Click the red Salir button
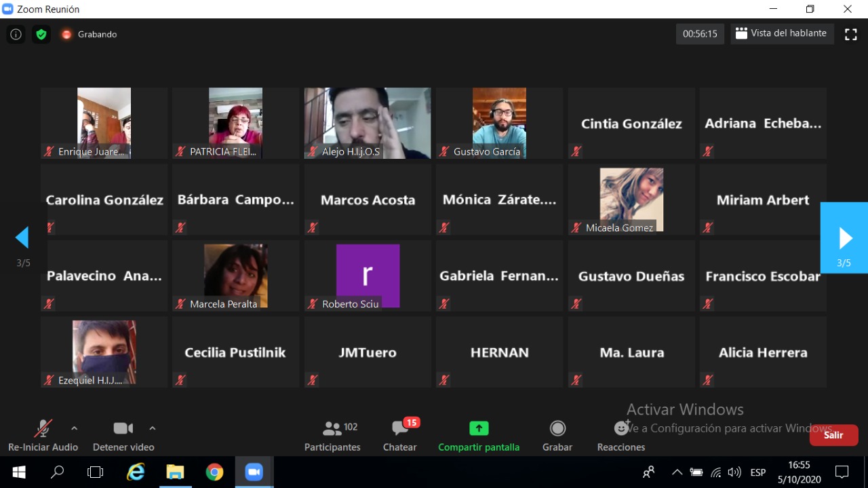Image resolution: width=868 pixels, height=488 pixels. pyautogui.click(x=833, y=435)
